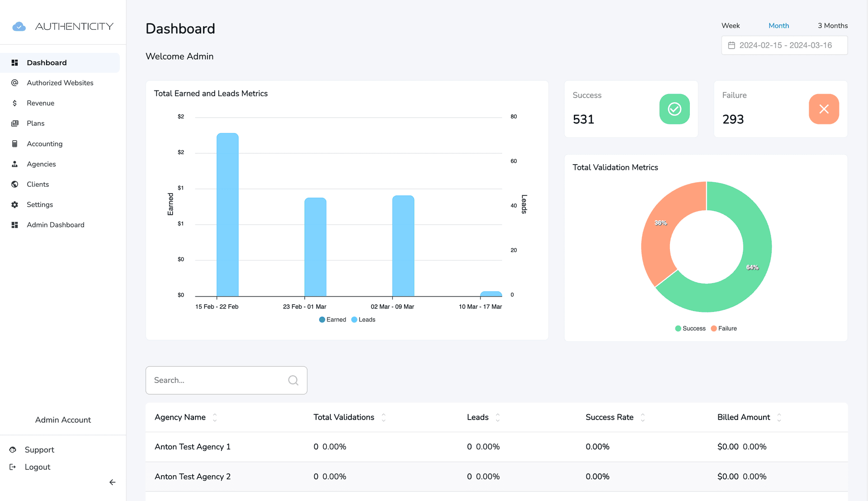Click the Agencies person icon
The image size is (868, 501).
pos(15,164)
